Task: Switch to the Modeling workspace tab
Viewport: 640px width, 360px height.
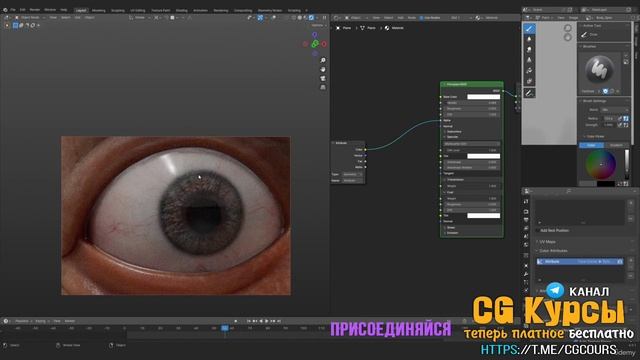Action: [x=98, y=10]
